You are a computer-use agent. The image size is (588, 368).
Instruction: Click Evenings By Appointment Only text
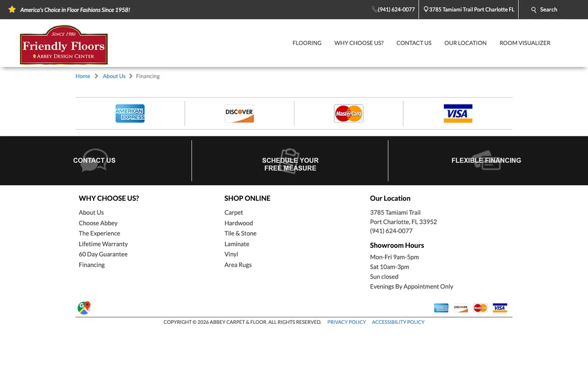click(x=412, y=287)
